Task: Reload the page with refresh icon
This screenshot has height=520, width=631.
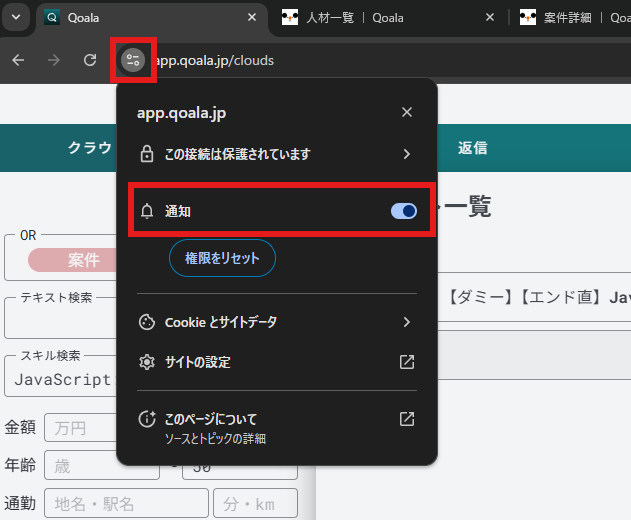Action: (89, 60)
